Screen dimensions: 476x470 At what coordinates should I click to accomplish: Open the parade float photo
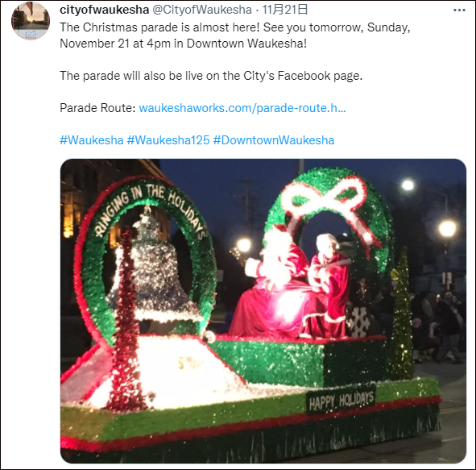click(263, 311)
